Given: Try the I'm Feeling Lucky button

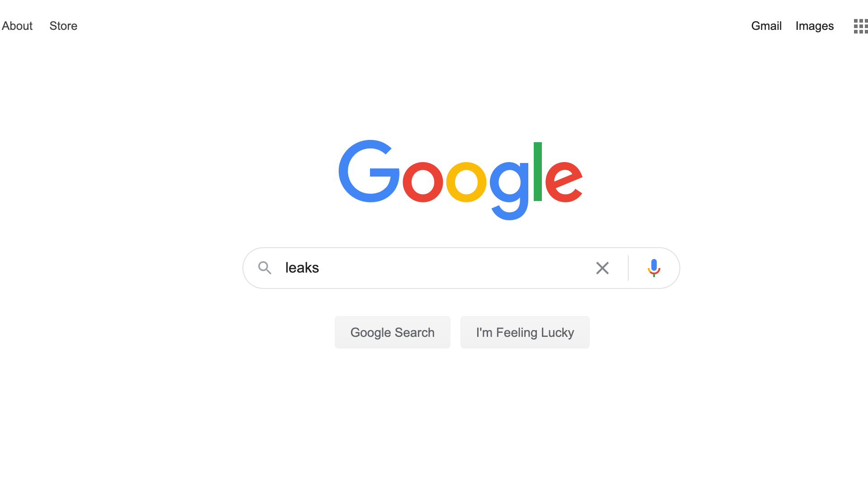Looking at the screenshot, I should [x=525, y=332].
